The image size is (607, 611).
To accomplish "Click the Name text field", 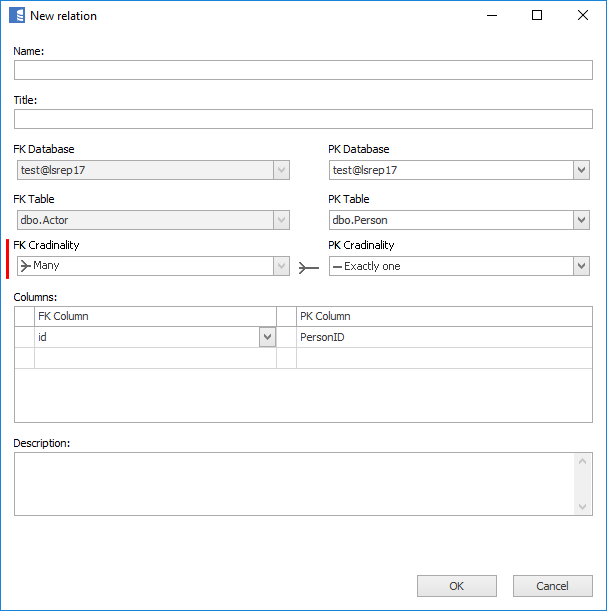I will pos(303,70).
